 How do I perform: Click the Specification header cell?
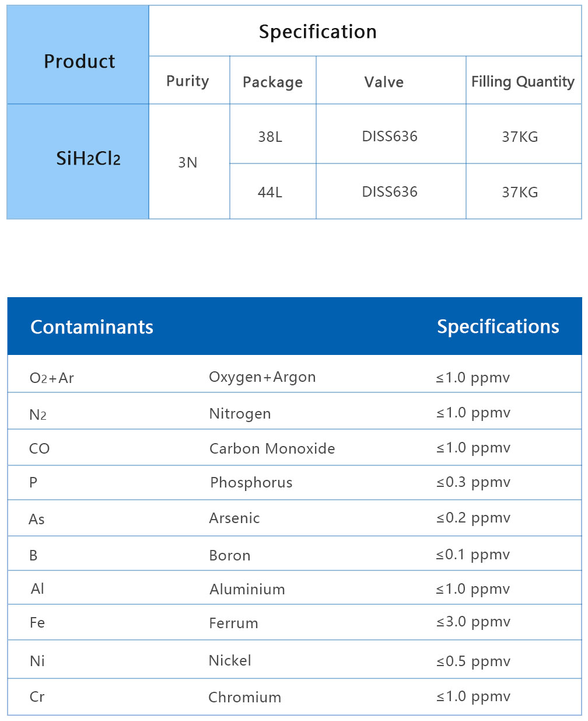[317, 32]
